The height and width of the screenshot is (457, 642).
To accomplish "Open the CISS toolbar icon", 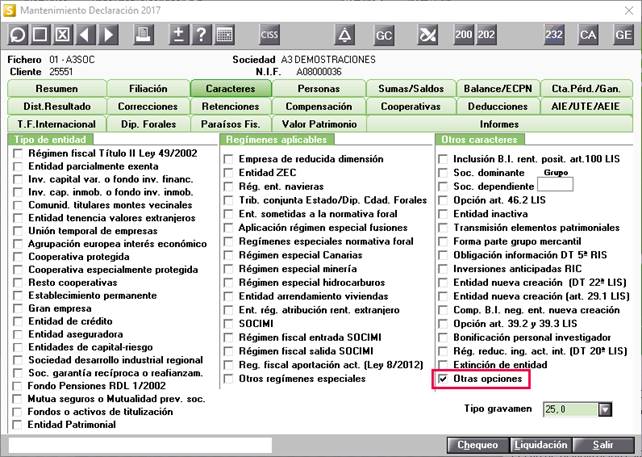I will tap(269, 35).
